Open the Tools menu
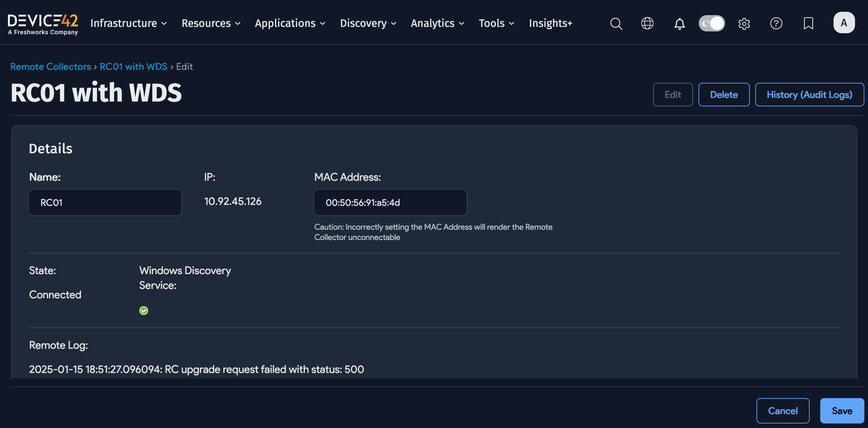The image size is (868, 428). pos(496,23)
